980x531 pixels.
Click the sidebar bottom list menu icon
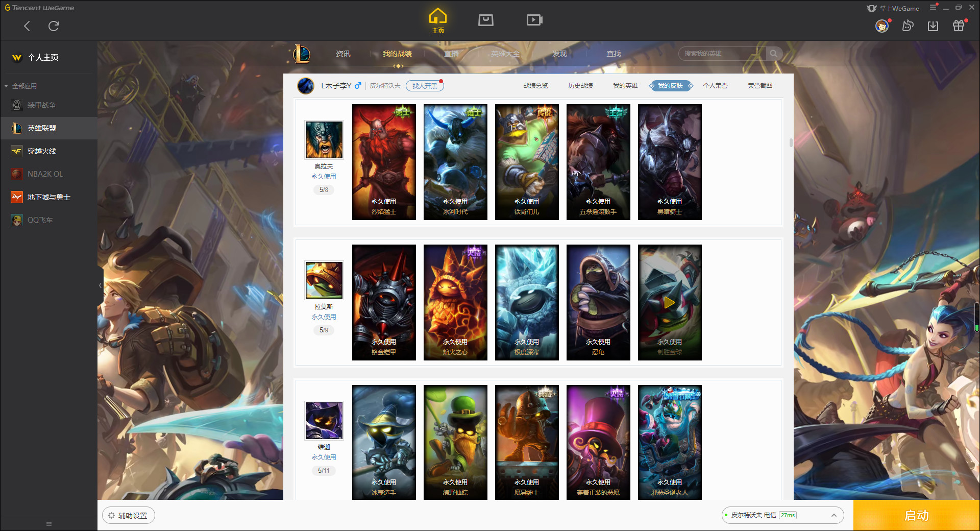(x=49, y=524)
